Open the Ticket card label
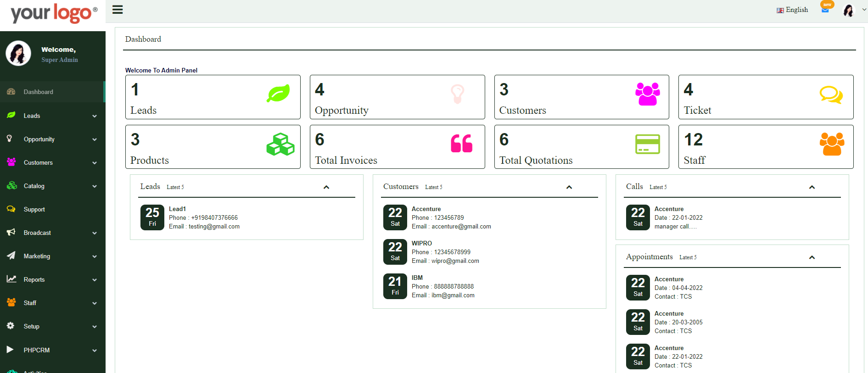The width and height of the screenshot is (868, 373). click(x=698, y=110)
